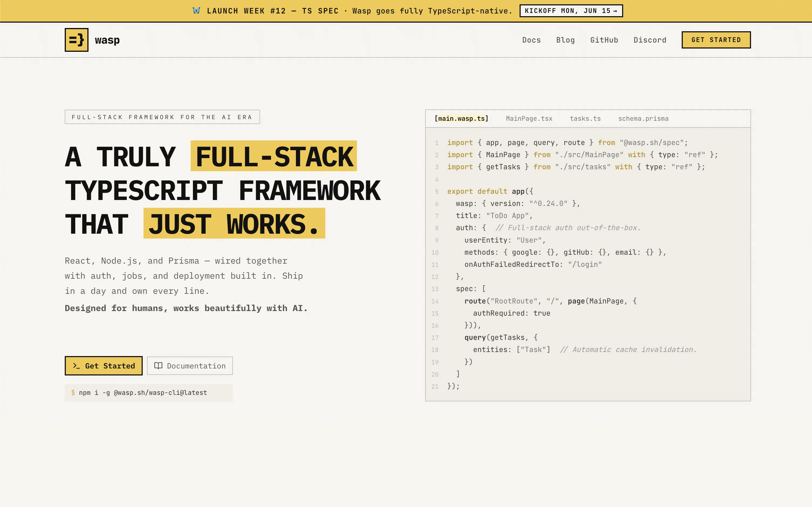This screenshot has width=812, height=507.
Task: Click the userEntity 'User' code line
Action: [505, 240]
